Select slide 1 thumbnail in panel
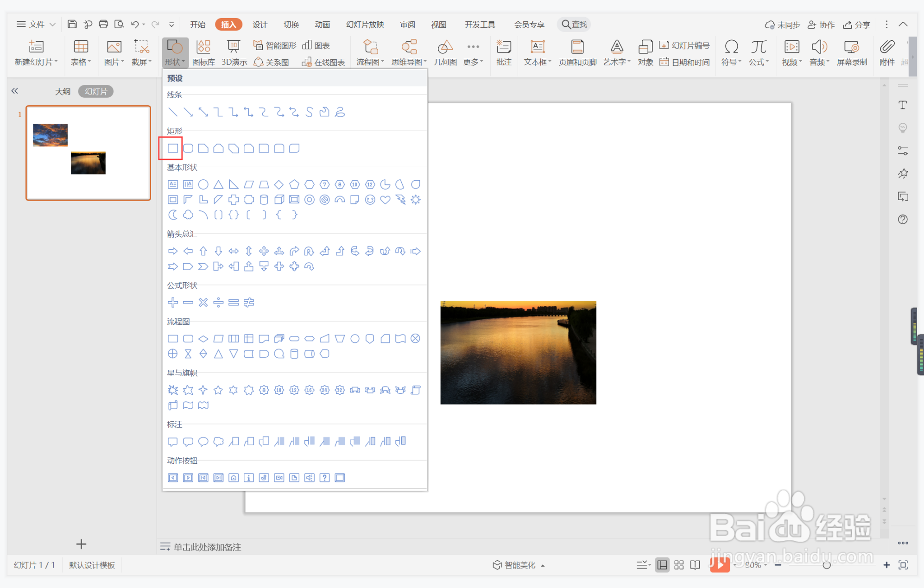Screen dimensions: 924x588 [88, 153]
